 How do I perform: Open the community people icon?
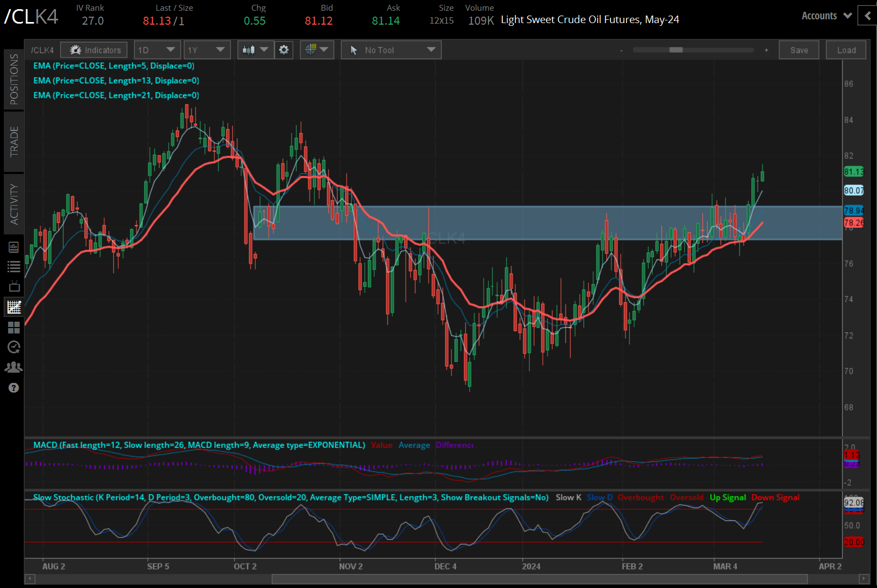13,366
